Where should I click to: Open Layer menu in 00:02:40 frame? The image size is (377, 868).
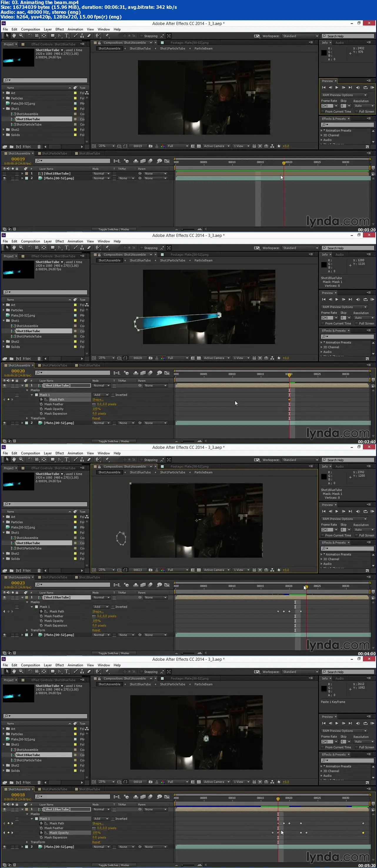48,241
